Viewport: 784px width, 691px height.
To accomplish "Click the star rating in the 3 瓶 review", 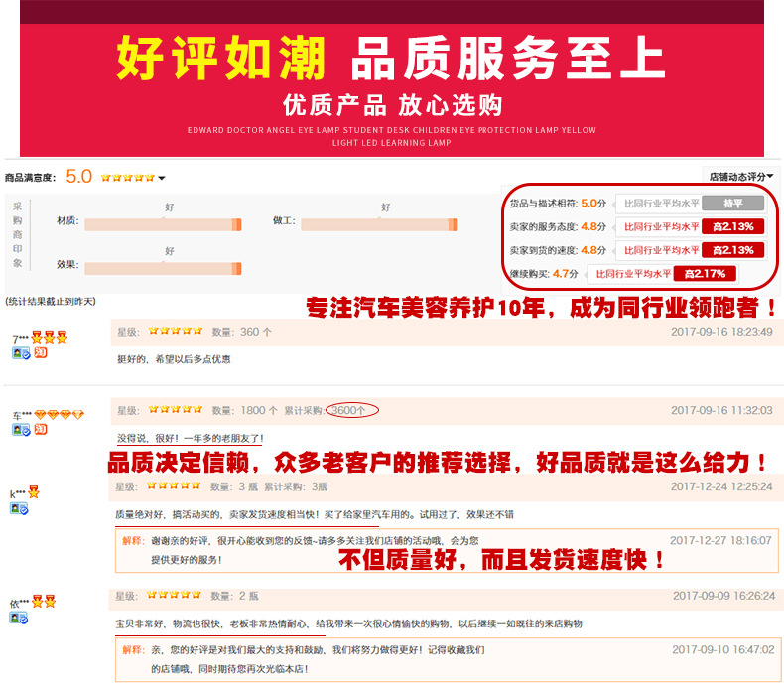I will point(174,485).
